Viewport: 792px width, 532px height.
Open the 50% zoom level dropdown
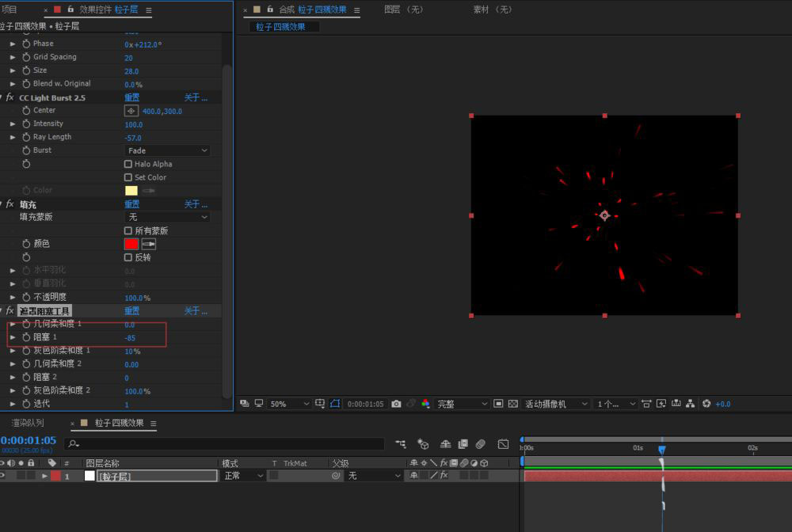(x=289, y=404)
